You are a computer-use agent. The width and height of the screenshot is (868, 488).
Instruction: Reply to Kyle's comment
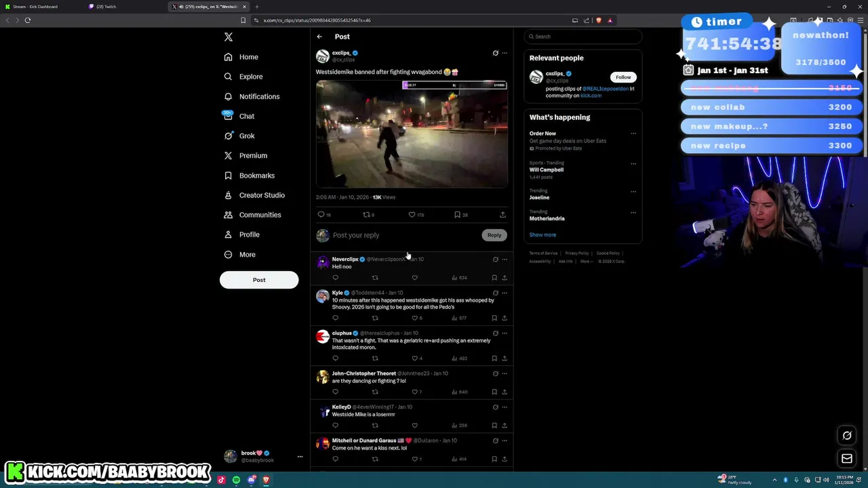335,318
